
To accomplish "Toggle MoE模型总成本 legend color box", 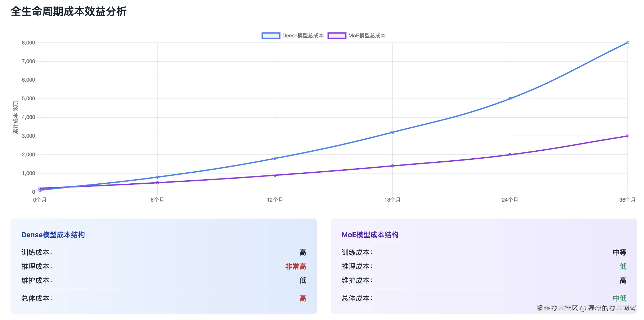I will point(337,35).
